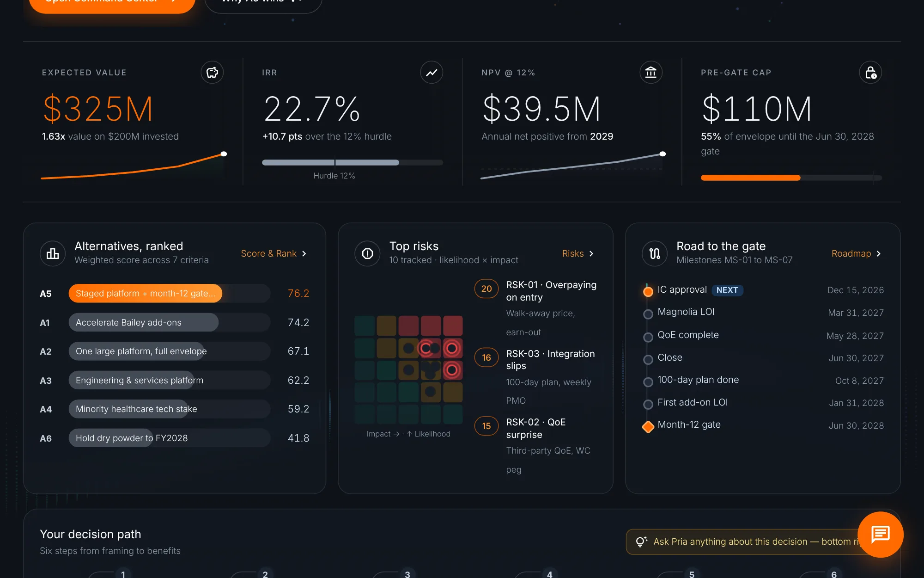Click the risk score 16 badge
The height and width of the screenshot is (578, 924).
[x=486, y=357]
